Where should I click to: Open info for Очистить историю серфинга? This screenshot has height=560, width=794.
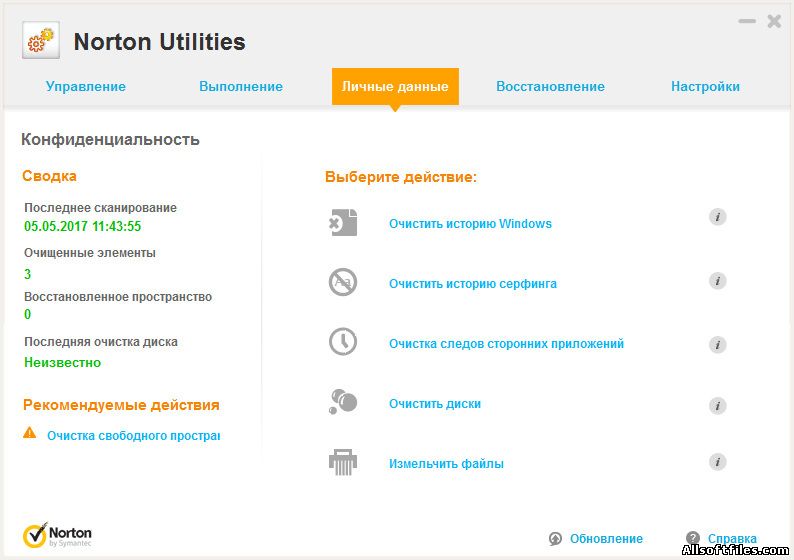[717, 282]
